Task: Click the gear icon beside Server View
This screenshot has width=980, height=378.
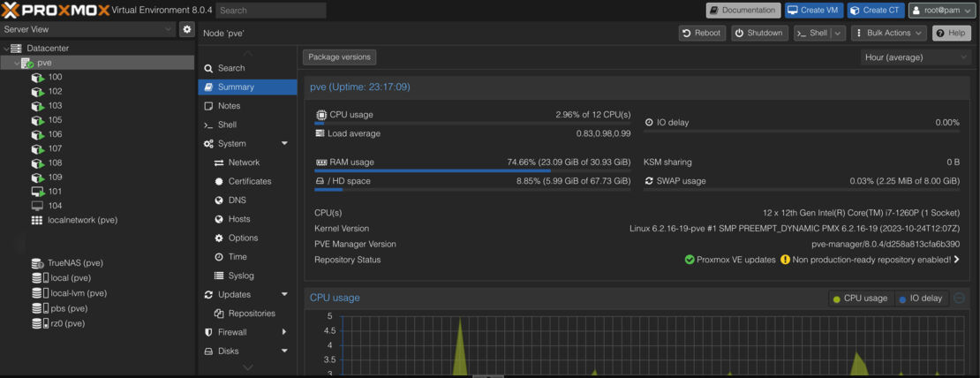Action: 186,29
